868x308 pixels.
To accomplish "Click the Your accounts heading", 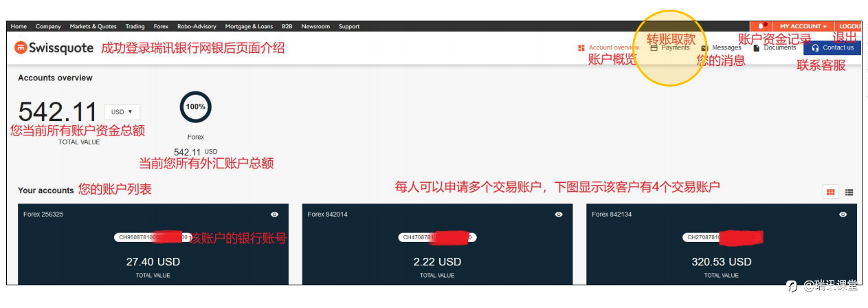I will tap(45, 190).
